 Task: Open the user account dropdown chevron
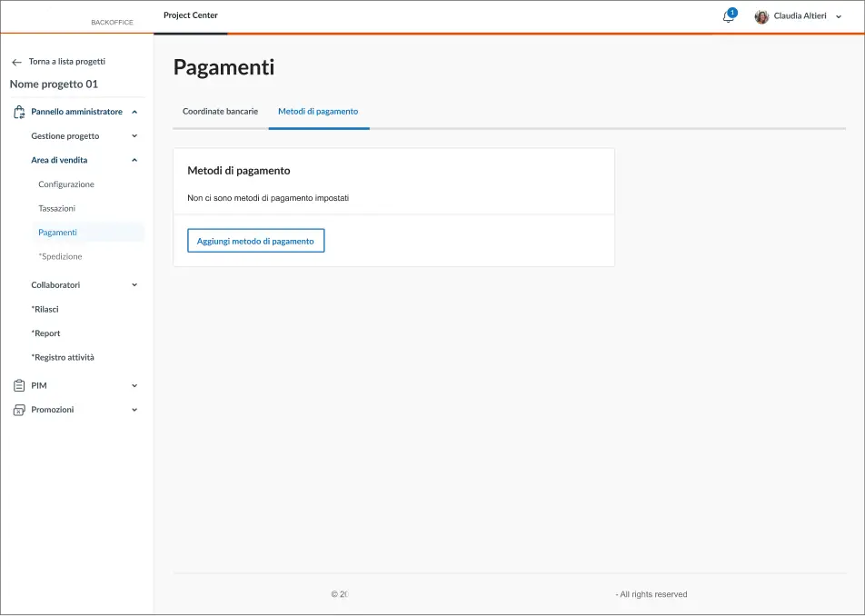(838, 16)
